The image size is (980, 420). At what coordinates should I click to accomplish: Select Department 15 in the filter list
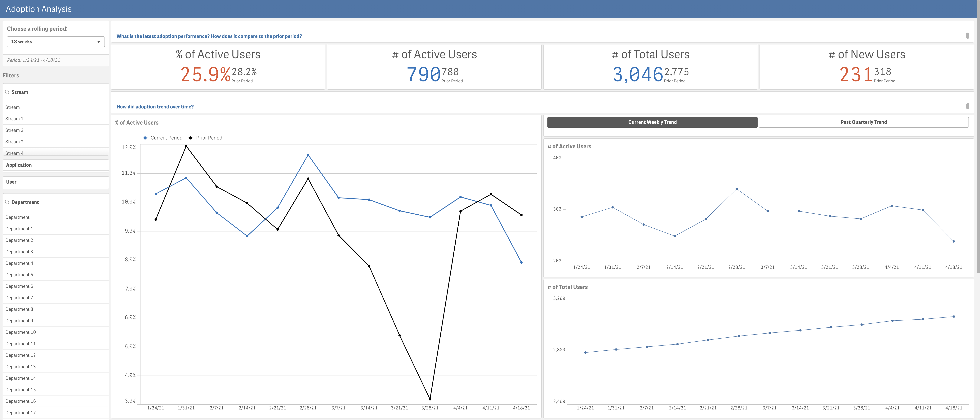(x=56, y=390)
